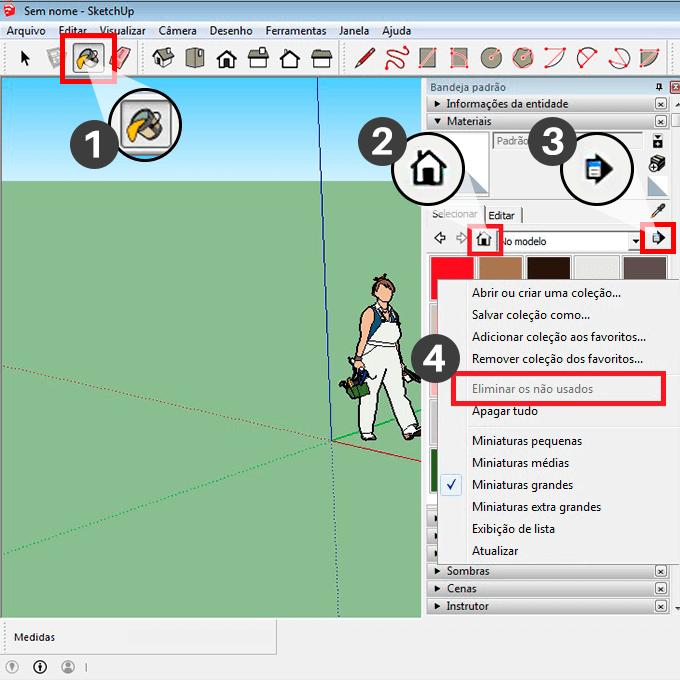
Task: Click the In Model home icon
Action: pos(485,240)
